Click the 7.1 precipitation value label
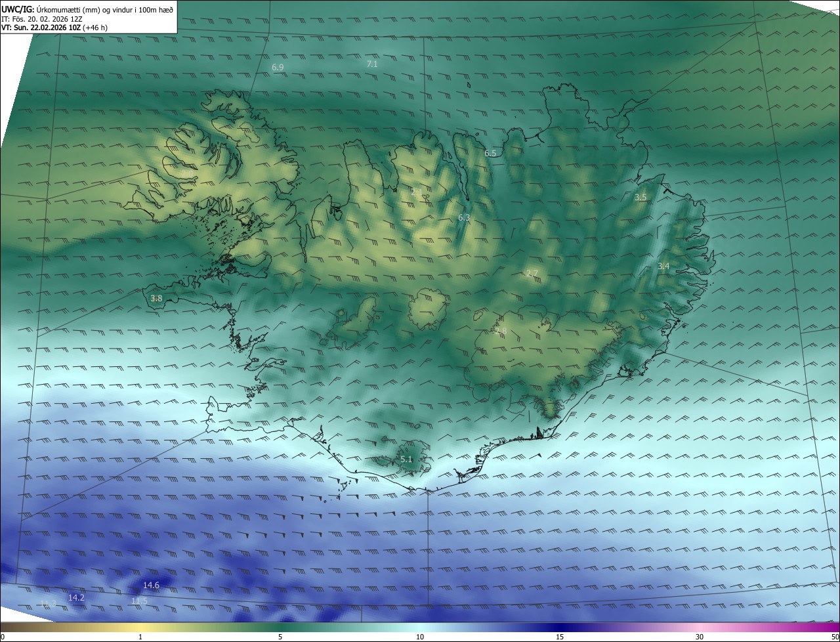Screen dimensions: 840x642 point(372,64)
